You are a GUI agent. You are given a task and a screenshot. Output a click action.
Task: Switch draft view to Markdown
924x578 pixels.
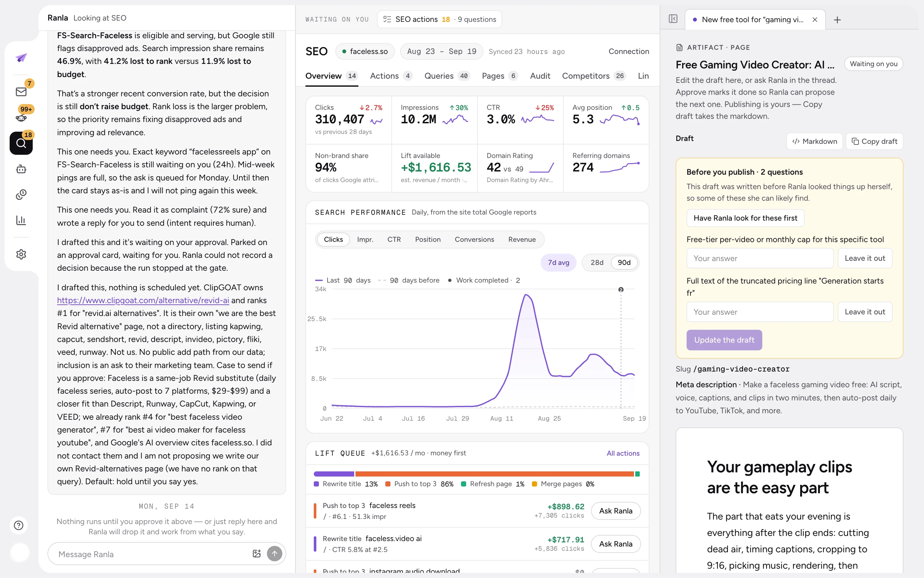[x=814, y=141]
